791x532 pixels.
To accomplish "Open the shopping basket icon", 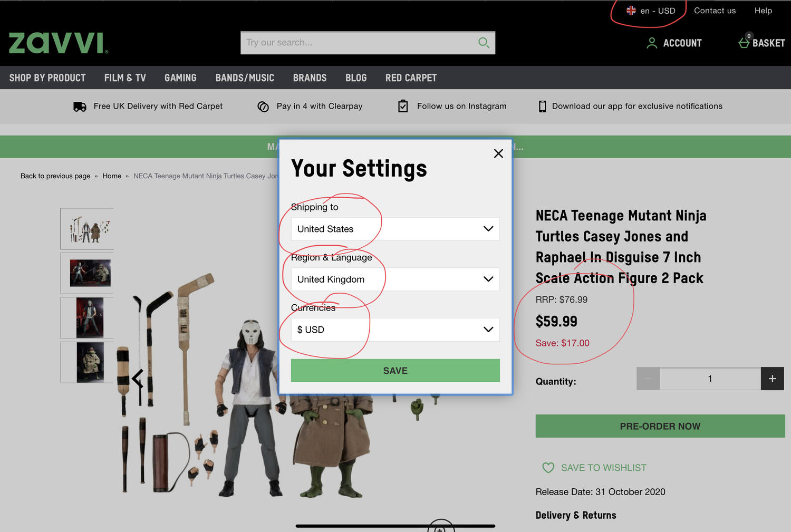I will pyautogui.click(x=744, y=43).
